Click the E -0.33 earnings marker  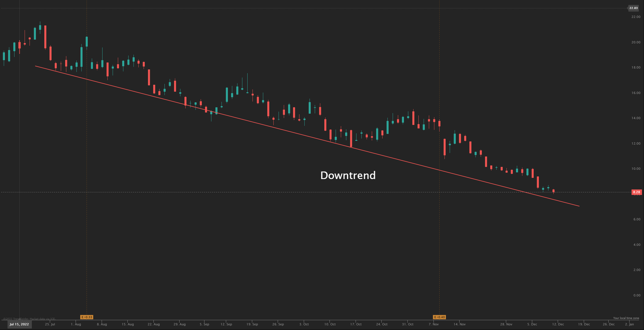pos(87,317)
